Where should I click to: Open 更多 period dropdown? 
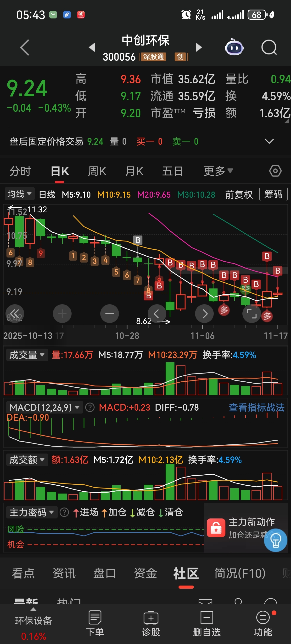pos(218,171)
